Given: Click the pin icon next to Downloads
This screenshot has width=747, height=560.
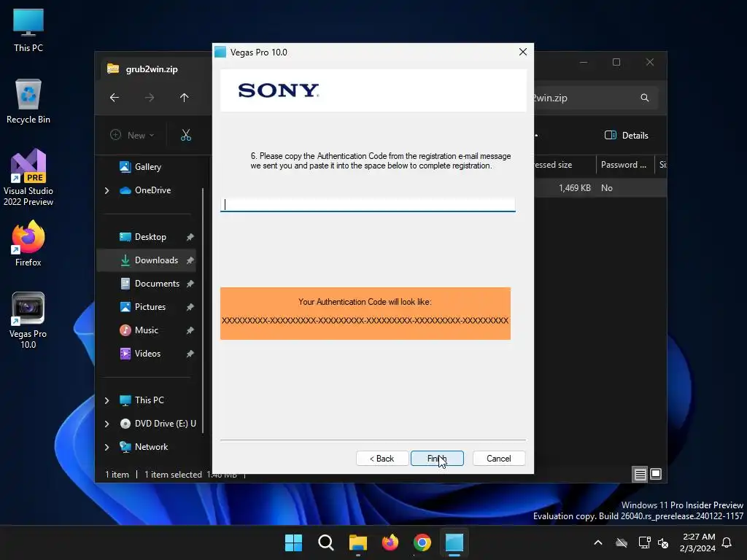Looking at the screenshot, I should (x=190, y=260).
